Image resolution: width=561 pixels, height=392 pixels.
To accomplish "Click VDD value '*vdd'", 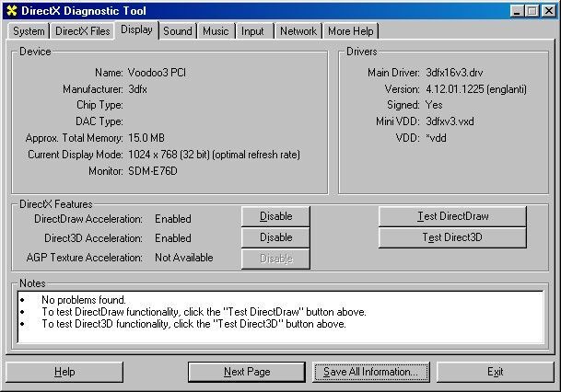I will coord(436,138).
